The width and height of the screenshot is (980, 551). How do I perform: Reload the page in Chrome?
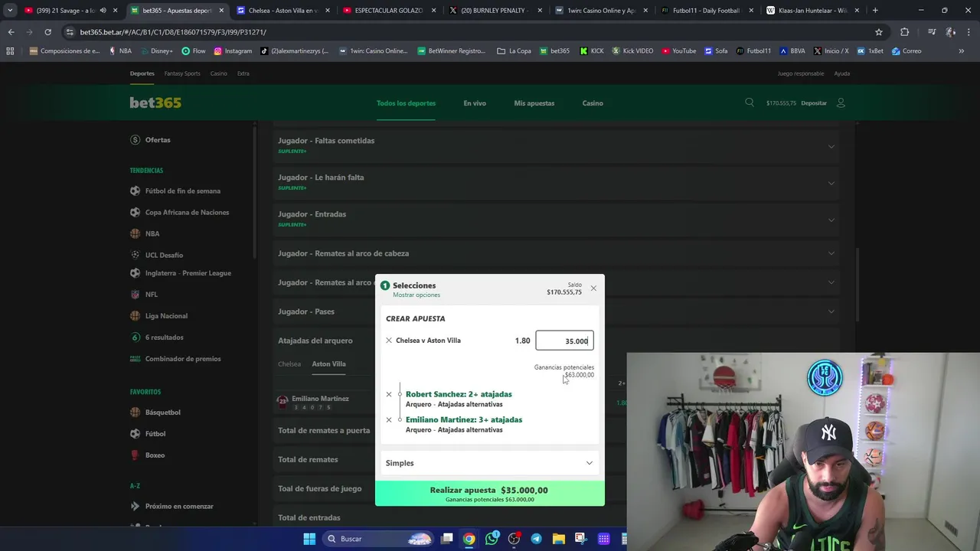click(x=47, y=32)
